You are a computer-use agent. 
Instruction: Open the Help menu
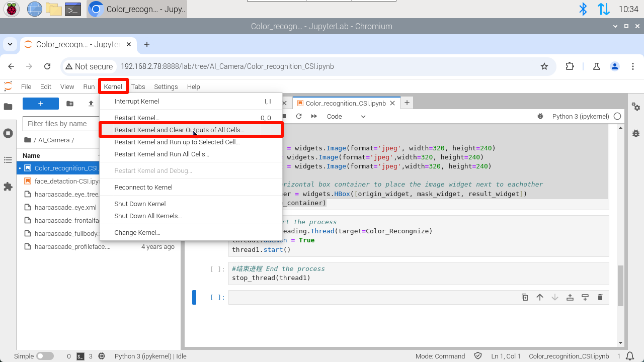click(194, 86)
